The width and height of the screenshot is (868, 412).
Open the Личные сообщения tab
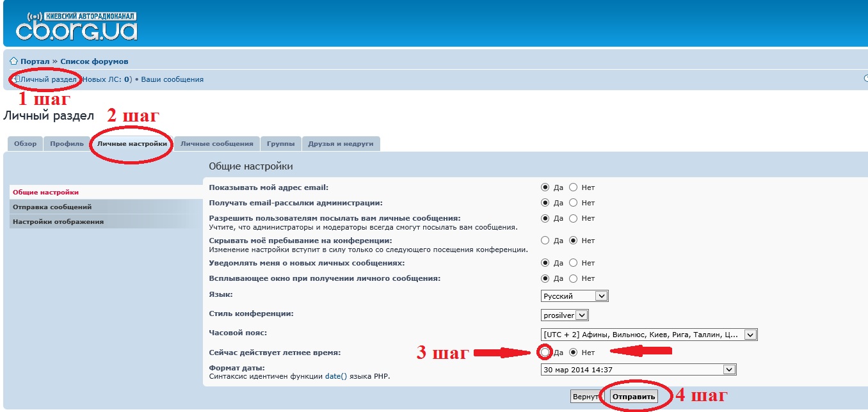tap(216, 144)
